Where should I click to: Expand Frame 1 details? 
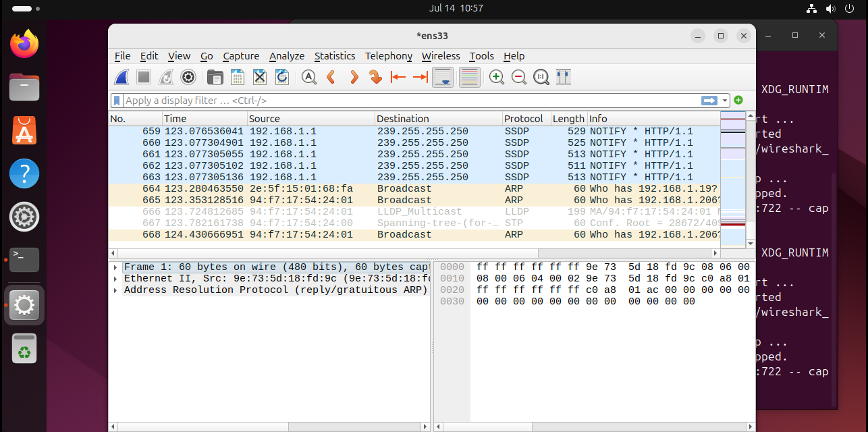pos(116,267)
